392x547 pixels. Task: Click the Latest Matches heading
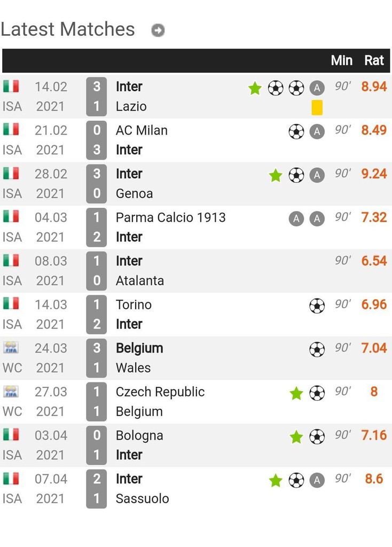click(x=68, y=29)
